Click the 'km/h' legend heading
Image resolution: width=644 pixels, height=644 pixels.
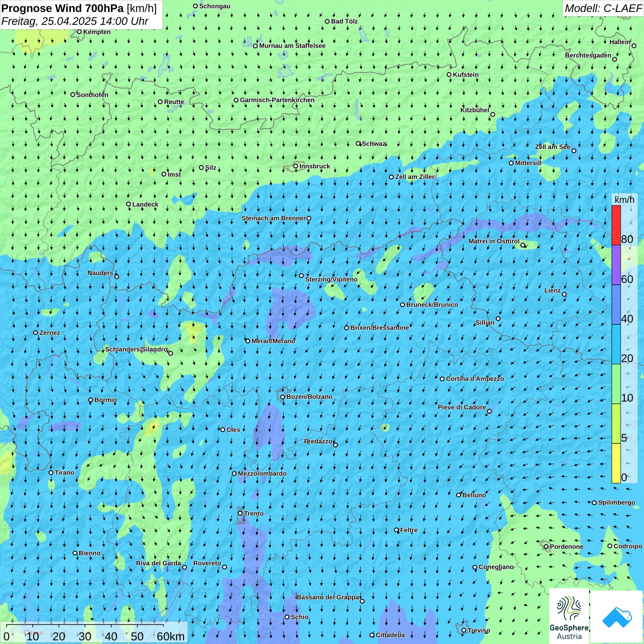(x=624, y=200)
